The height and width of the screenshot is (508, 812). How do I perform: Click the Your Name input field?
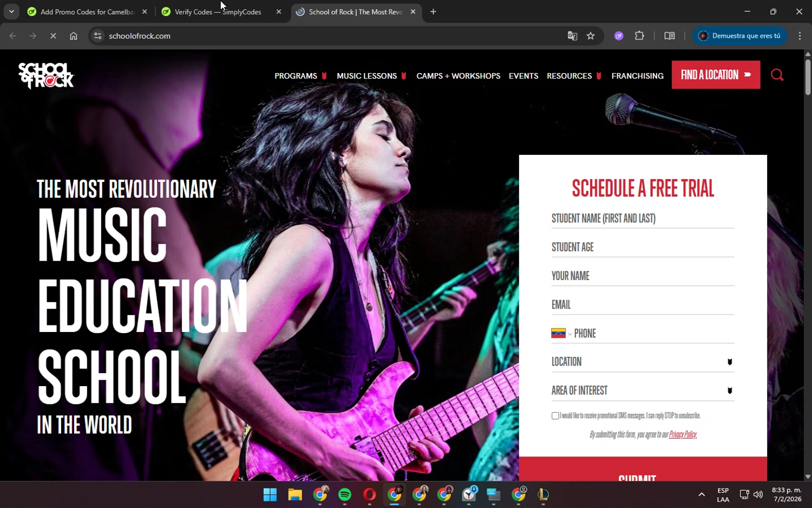tap(643, 276)
